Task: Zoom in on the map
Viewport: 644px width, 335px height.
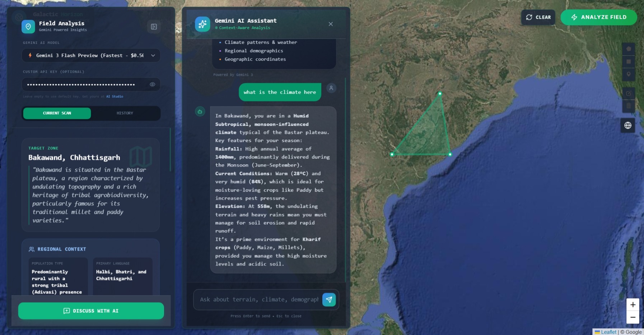Action: click(x=633, y=305)
